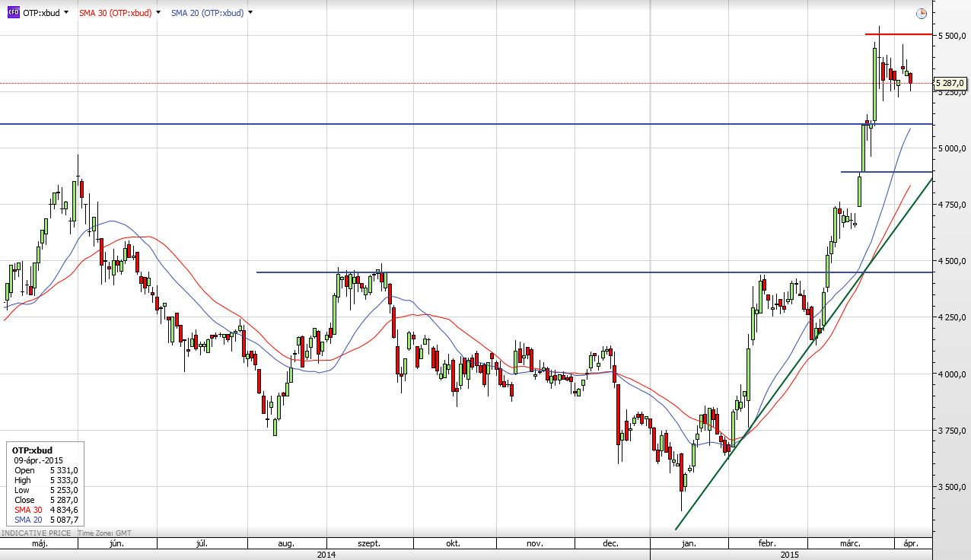This screenshot has height=560, width=971.
Task: Click the febr. month label
Action: [766, 543]
